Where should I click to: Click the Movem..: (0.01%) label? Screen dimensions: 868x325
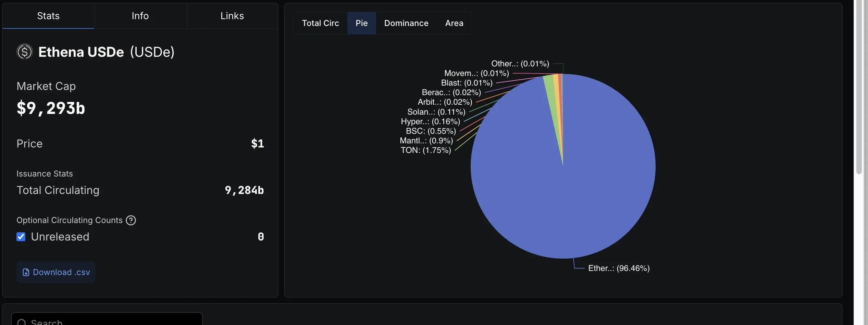pos(476,73)
